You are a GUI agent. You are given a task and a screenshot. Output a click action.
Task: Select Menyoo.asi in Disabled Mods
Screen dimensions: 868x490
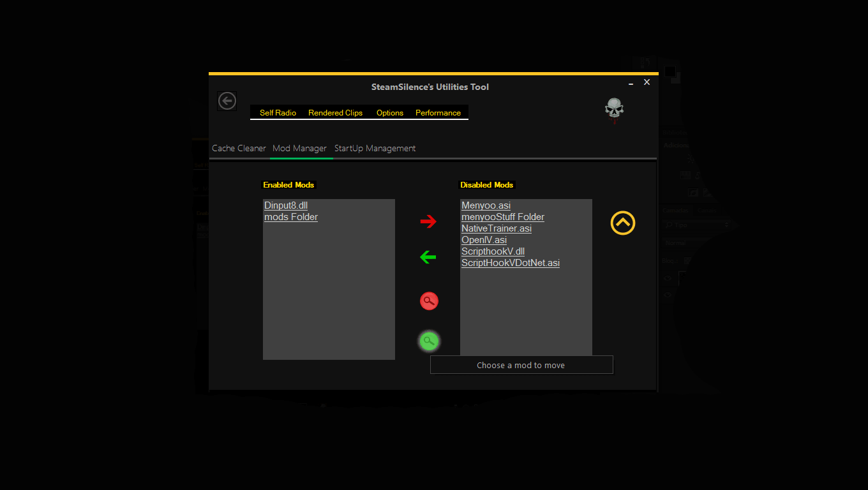[x=486, y=205]
